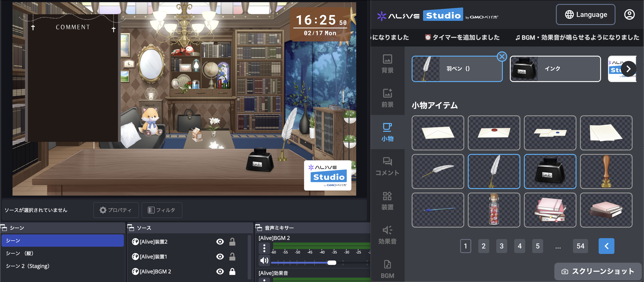
Task: Remove the selected 羽ペン item
Action: tap(502, 57)
